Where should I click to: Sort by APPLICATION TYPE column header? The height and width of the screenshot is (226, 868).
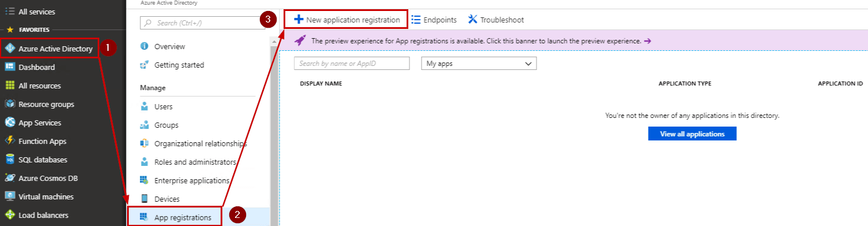coord(685,84)
